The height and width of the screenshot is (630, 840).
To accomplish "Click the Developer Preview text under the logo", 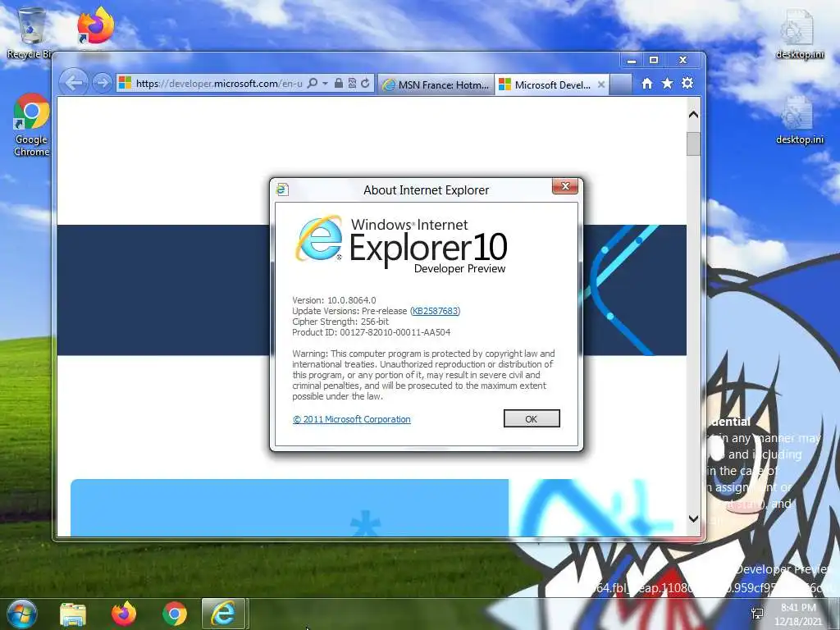I will click(459, 268).
